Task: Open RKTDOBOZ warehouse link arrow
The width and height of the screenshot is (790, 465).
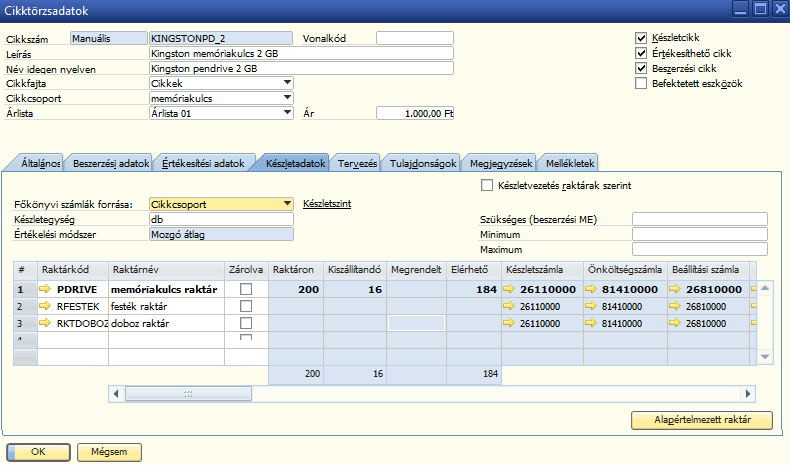Action: [45, 323]
